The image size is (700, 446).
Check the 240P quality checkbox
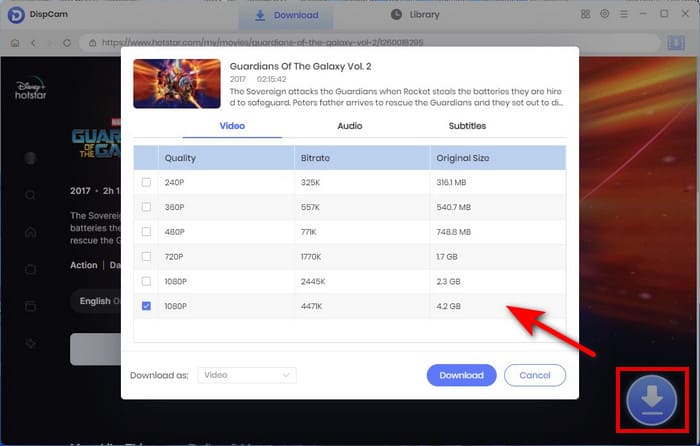(x=146, y=182)
